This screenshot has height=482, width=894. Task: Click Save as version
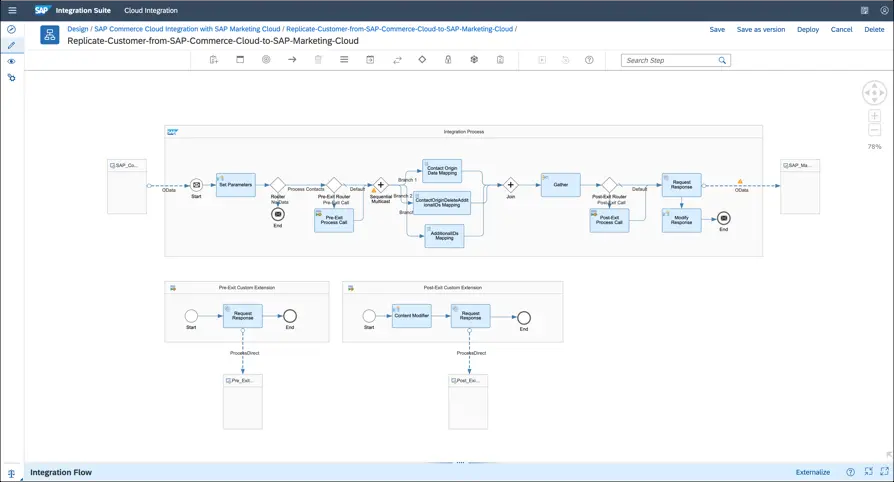pos(761,30)
